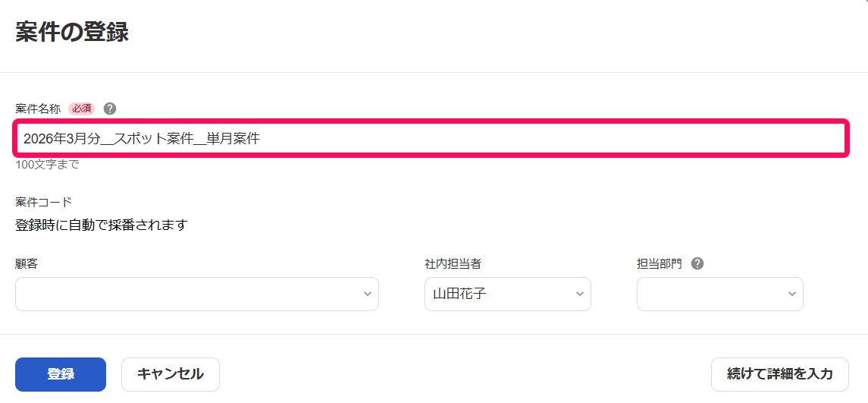Screen dimensions: 868x403
Task: Click the 登録時に自動で採番されます text
Action: pyautogui.click(x=102, y=225)
